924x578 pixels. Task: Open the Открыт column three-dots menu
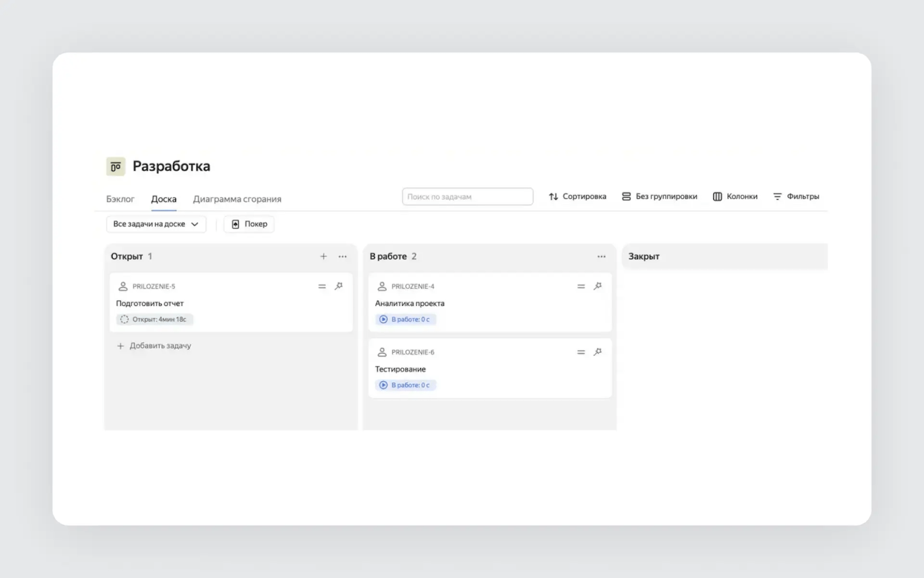click(x=342, y=256)
